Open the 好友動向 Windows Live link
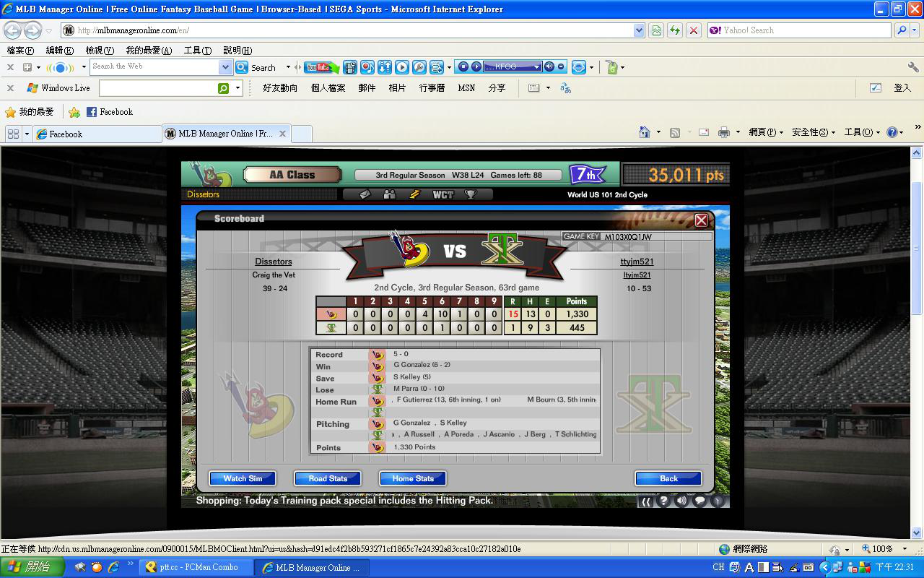 [x=280, y=88]
